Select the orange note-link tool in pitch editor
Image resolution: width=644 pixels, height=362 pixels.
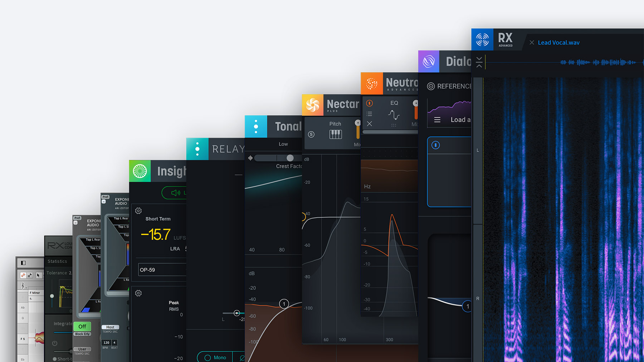point(23,275)
